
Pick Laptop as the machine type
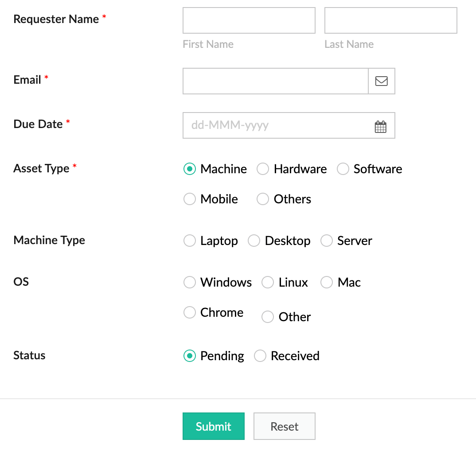click(x=189, y=241)
